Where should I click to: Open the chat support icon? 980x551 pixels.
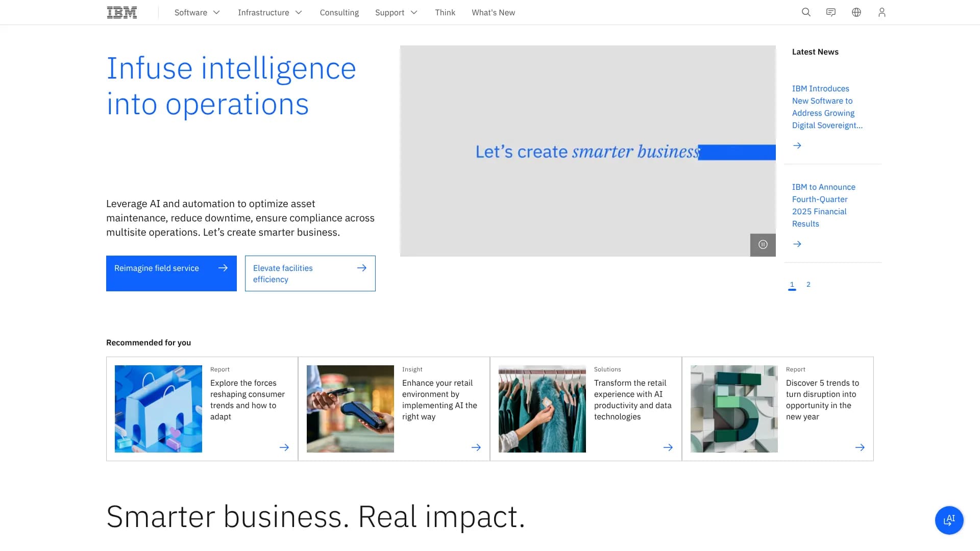831,12
